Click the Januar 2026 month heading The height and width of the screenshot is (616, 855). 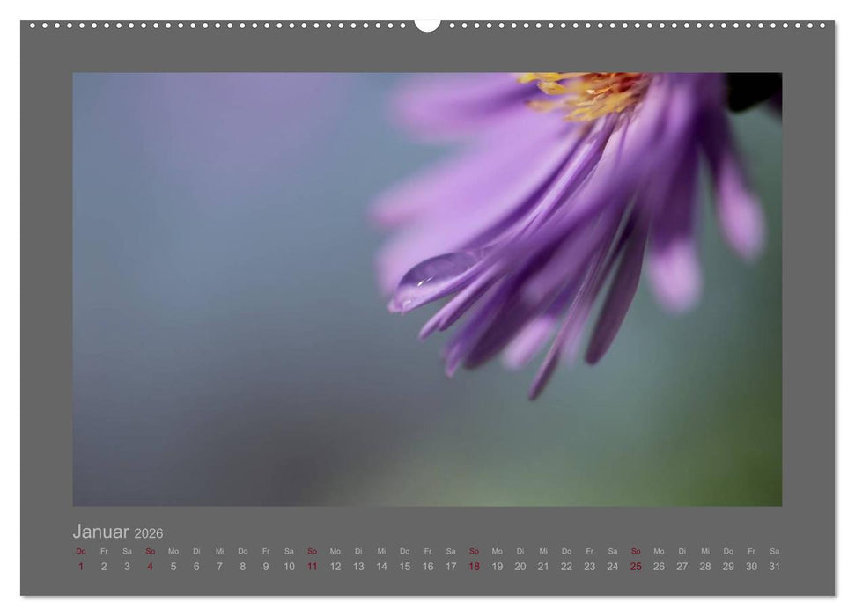point(117,532)
